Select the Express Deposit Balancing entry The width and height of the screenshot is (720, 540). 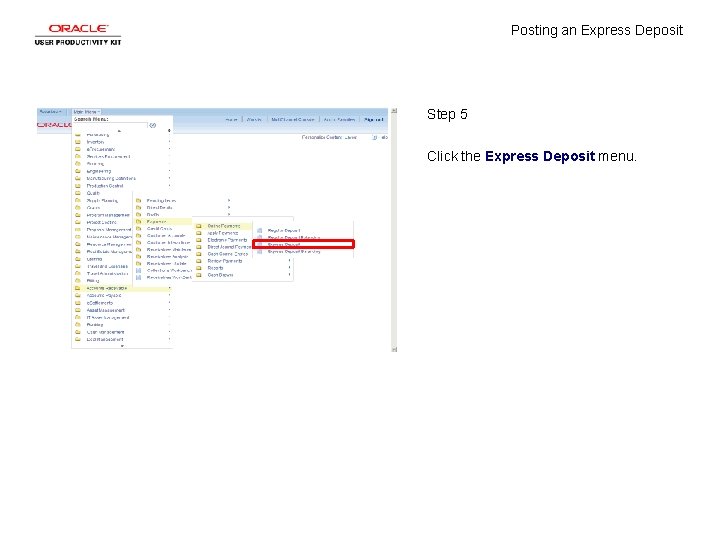294,252
